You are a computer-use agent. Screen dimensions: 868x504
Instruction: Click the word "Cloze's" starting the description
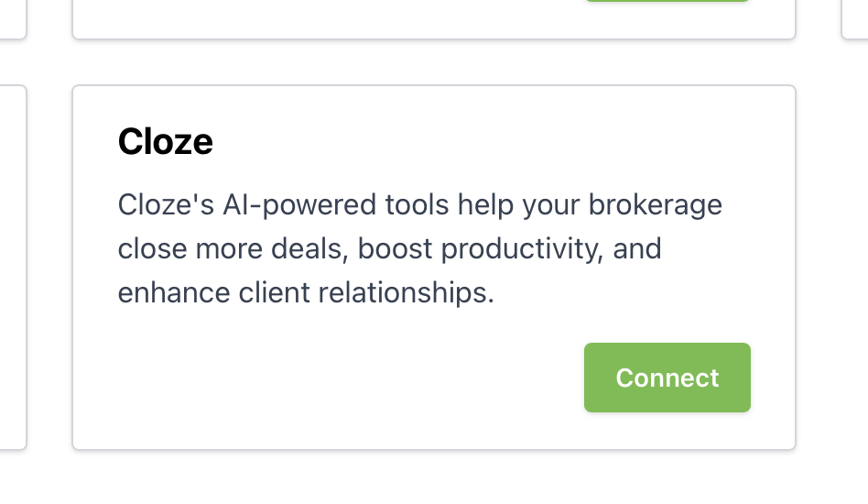pos(167,204)
